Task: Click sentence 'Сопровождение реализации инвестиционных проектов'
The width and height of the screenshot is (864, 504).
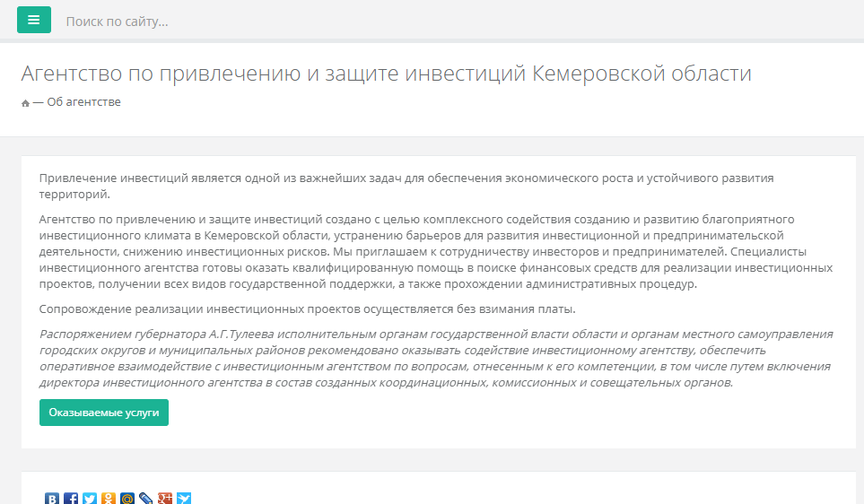Action: point(307,309)
